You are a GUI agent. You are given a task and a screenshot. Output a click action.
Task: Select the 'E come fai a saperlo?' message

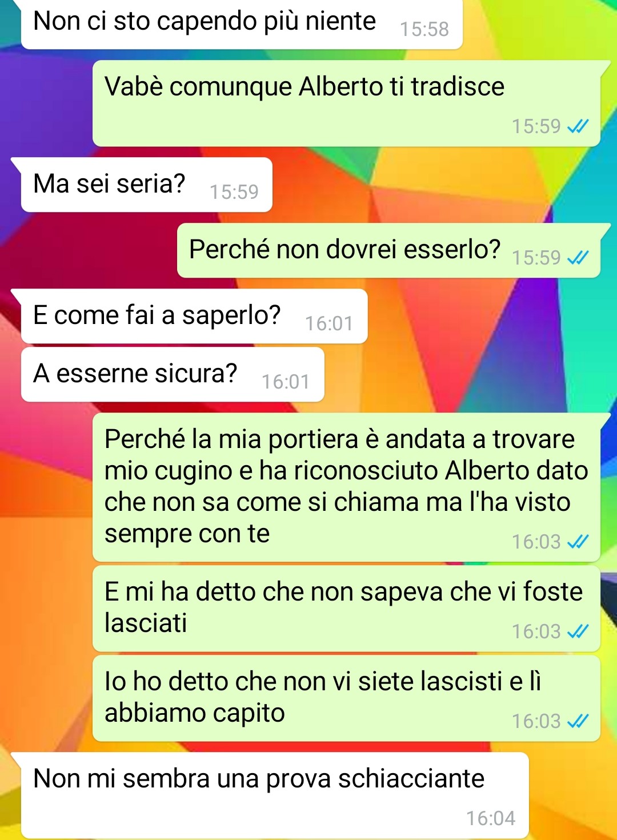[x=194, y=316]
